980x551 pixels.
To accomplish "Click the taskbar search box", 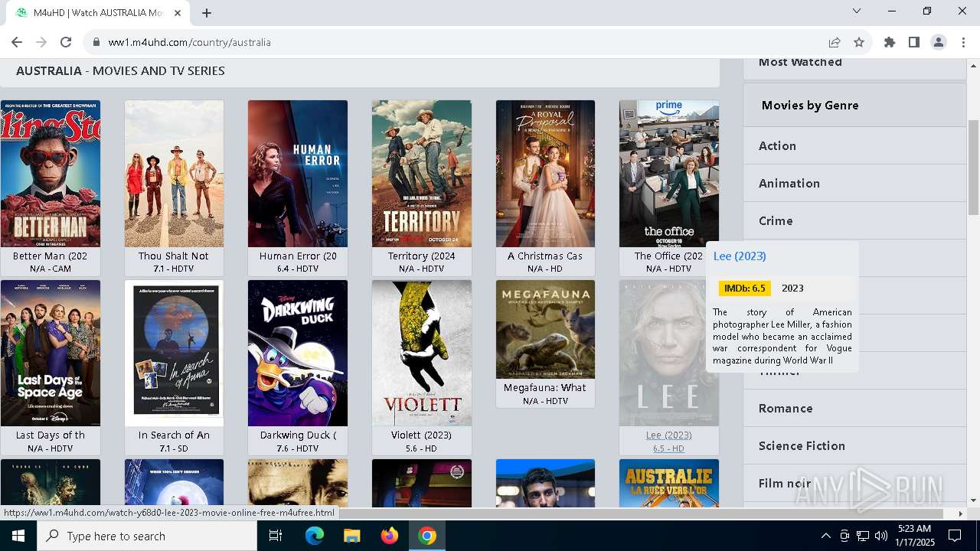I will pyautogui.click(x=147, y=536).
